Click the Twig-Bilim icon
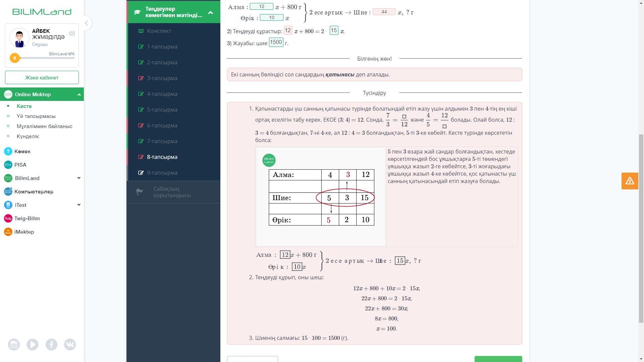Image resolution: width=644 pixels, height=362 pixels. pyautogui.click(x=8, y=219)
